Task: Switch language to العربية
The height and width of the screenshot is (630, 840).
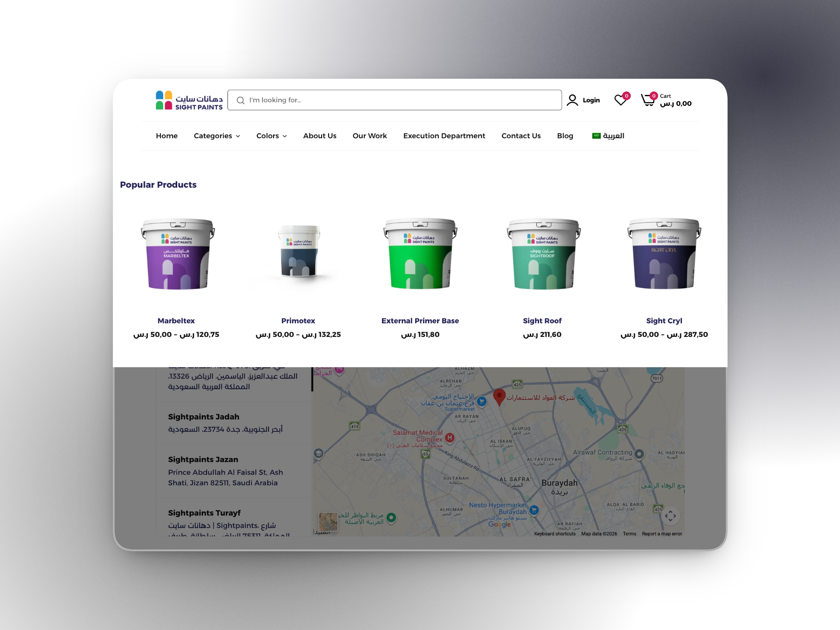Action: 613,136
